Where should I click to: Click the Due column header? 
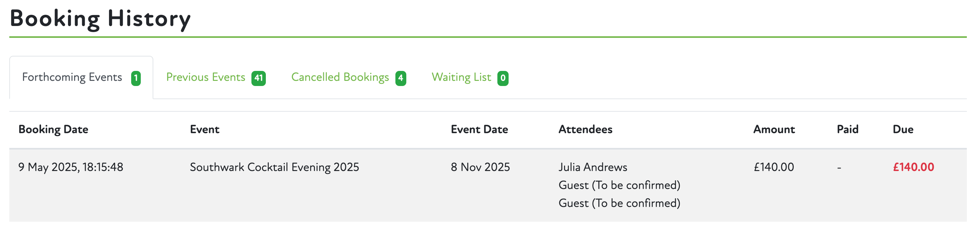click(x=903, y=129)
